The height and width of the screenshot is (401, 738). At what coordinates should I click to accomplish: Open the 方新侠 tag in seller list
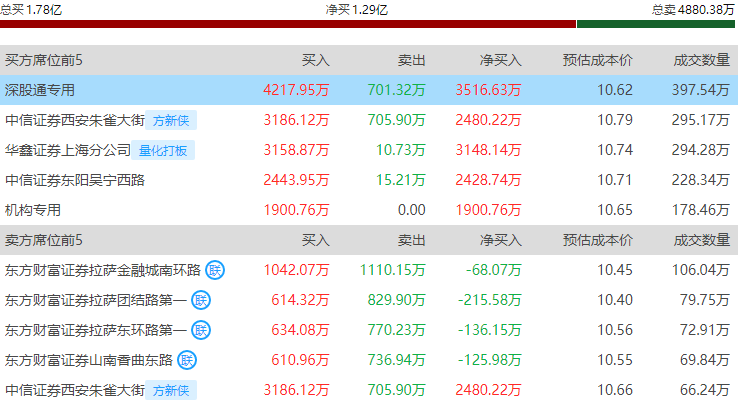point(171,391)
